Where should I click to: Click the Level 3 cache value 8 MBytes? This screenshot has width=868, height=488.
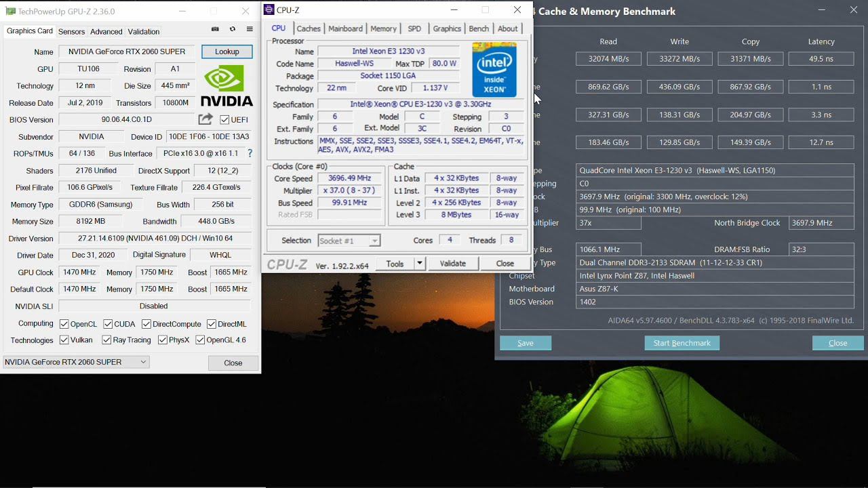coord(456,215)
